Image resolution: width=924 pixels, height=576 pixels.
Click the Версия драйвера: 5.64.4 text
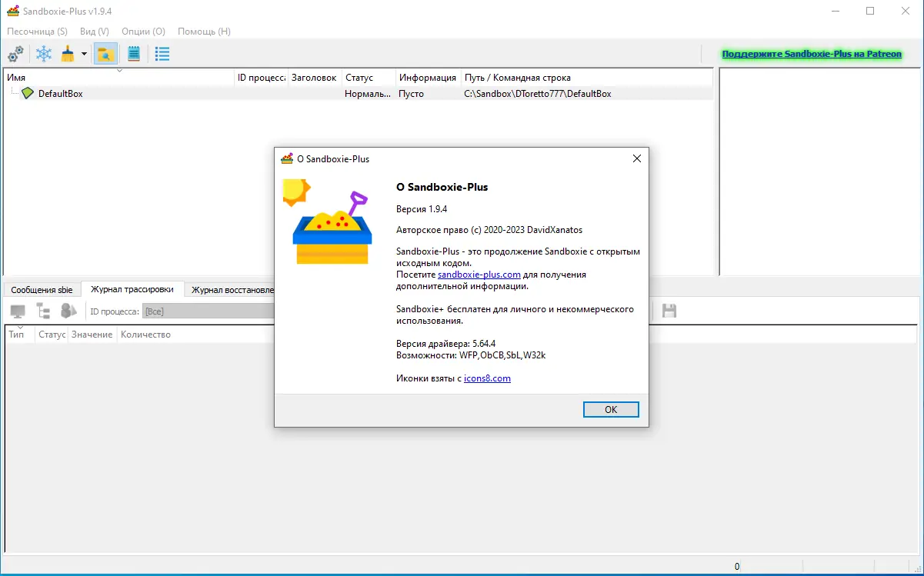(x=445, y=344)
